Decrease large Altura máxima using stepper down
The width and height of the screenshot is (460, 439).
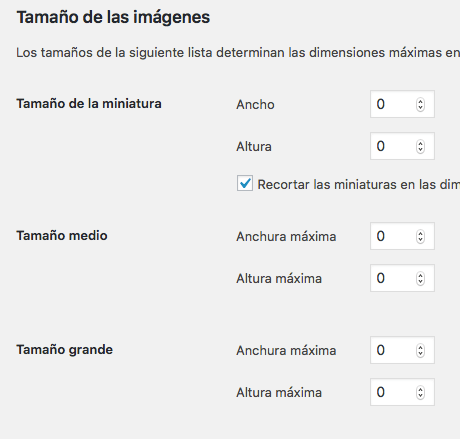[421, 396]
